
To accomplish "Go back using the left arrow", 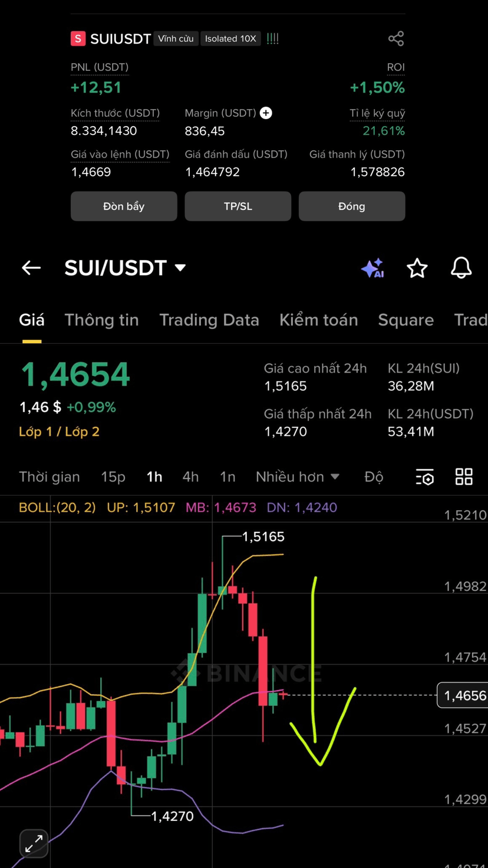I will (x=31, y=268).
